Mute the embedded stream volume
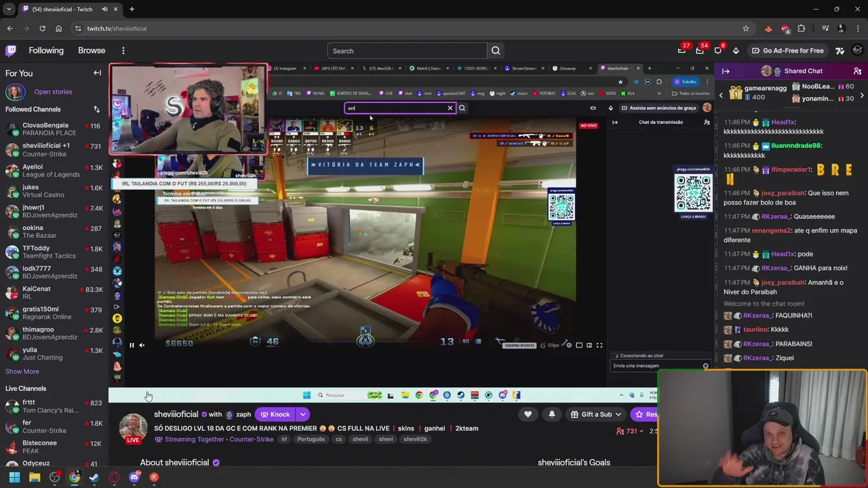The width and height of the screenshot is (868, 488). point(142,345)
